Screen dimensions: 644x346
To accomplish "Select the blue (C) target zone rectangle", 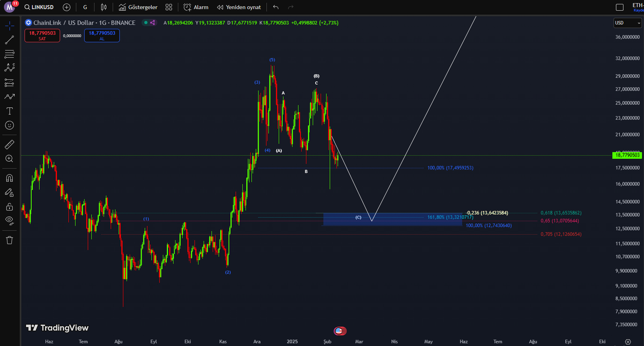I will [x=392, y=219].
